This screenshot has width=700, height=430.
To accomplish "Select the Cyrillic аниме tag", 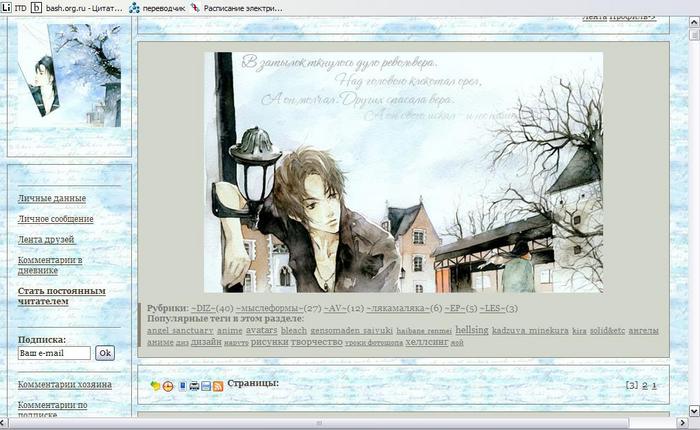I will click(x=160, y=342).
